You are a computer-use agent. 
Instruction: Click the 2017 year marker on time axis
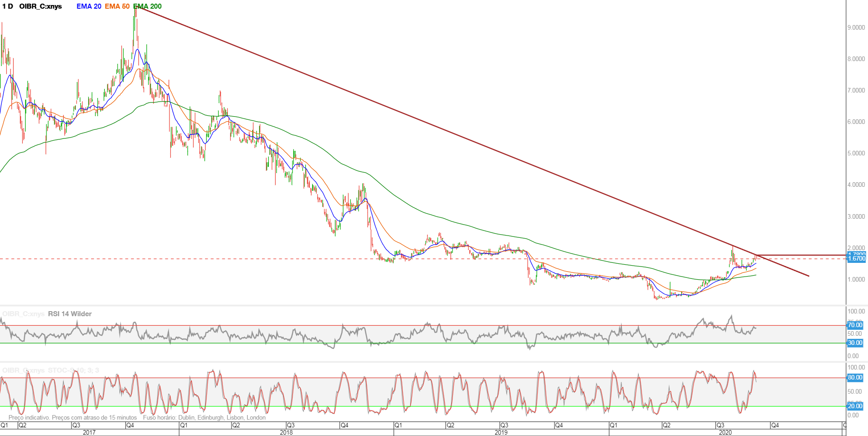coord(89,432)
